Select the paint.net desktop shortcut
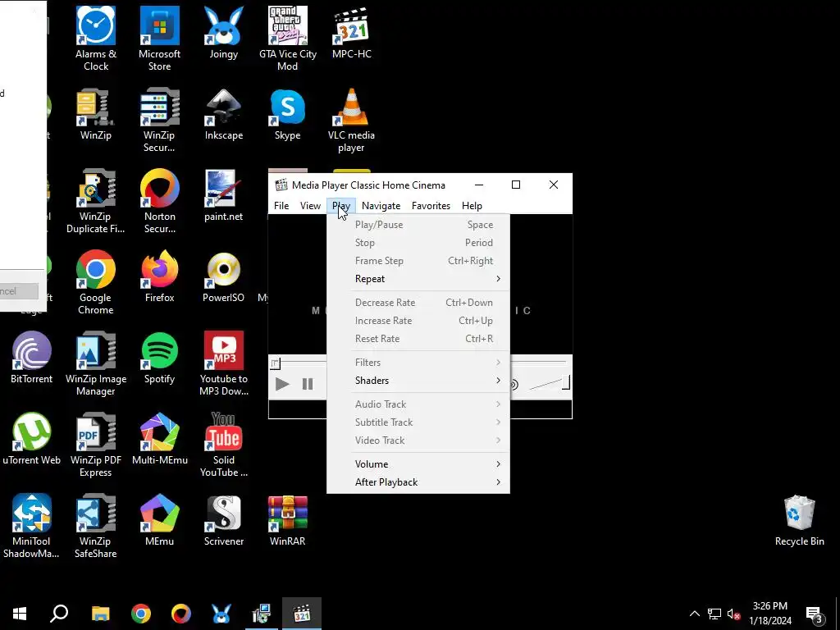Image resolution: width=840 pixels, height=630 pixels. click(x=223, y=195)
